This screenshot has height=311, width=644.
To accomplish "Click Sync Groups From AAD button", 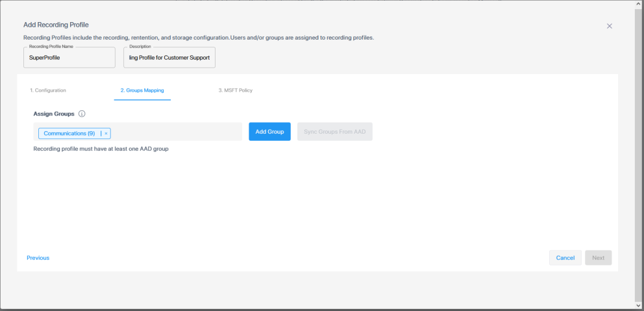I will (334, 132).
